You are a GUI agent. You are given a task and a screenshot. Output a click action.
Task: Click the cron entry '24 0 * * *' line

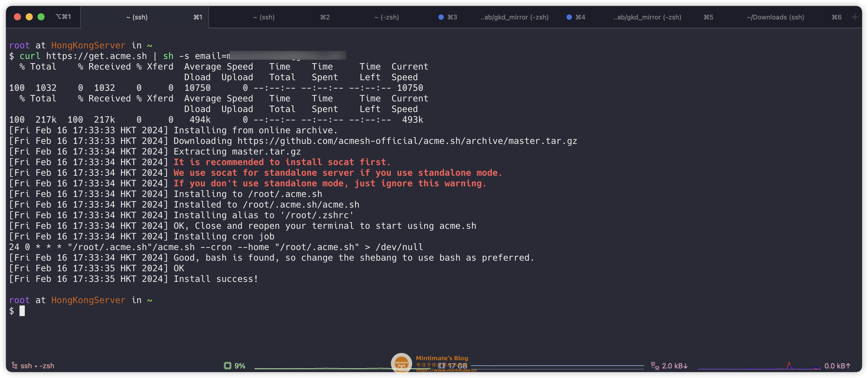216,247
